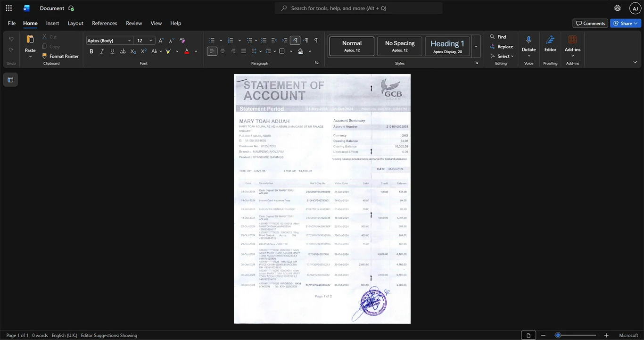The image size is (644, 340).
Task: Apply text highlight color
Action: [x=168, y=51]
